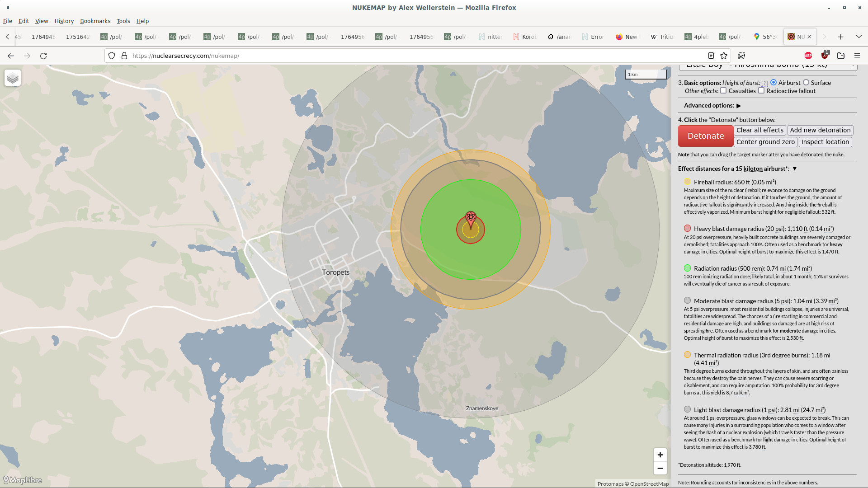This screenshot has width=868, height=488.
Task: Toggle reader view icon in address bar
Action: point(711,56)
